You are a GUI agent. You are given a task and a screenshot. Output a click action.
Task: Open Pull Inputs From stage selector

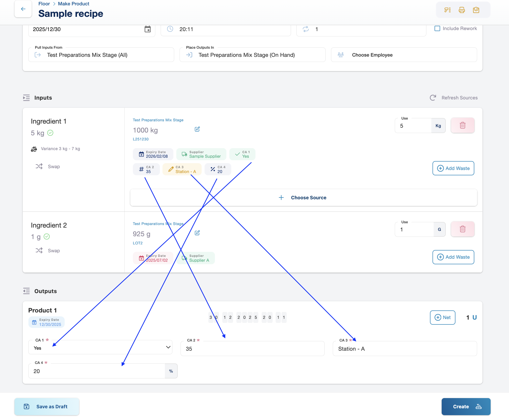pos(101,55)
